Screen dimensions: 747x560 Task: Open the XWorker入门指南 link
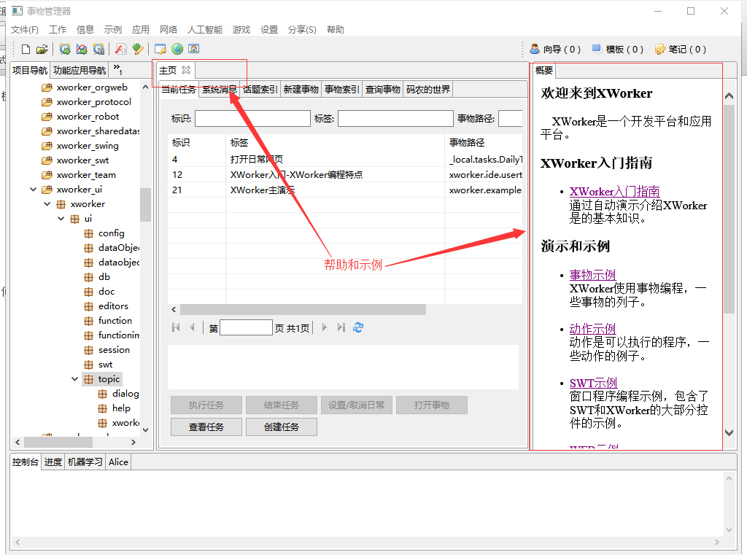[x=614, y=192]
